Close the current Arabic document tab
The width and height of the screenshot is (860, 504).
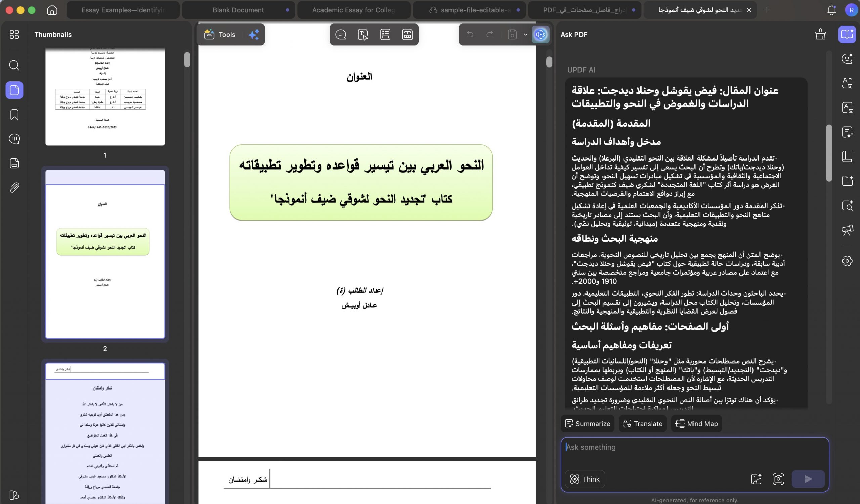[749, 10]
